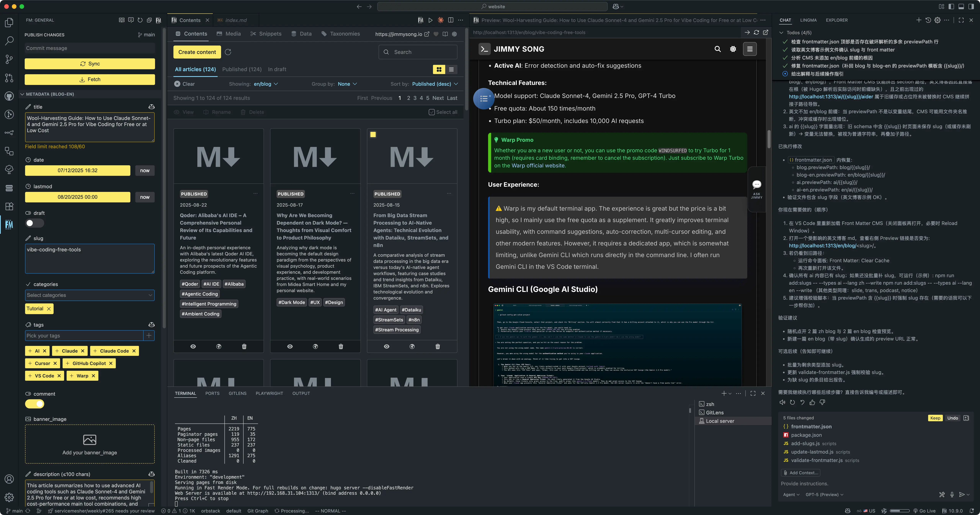
Task: Switch to the Media tab
Action: 229,34
